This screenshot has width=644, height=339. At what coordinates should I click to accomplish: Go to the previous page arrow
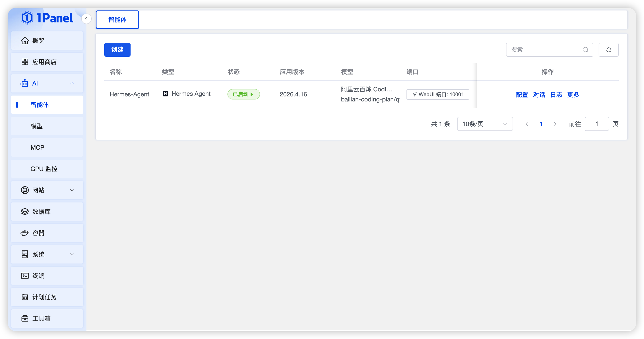pyautogui.click(x=527, y=124)
